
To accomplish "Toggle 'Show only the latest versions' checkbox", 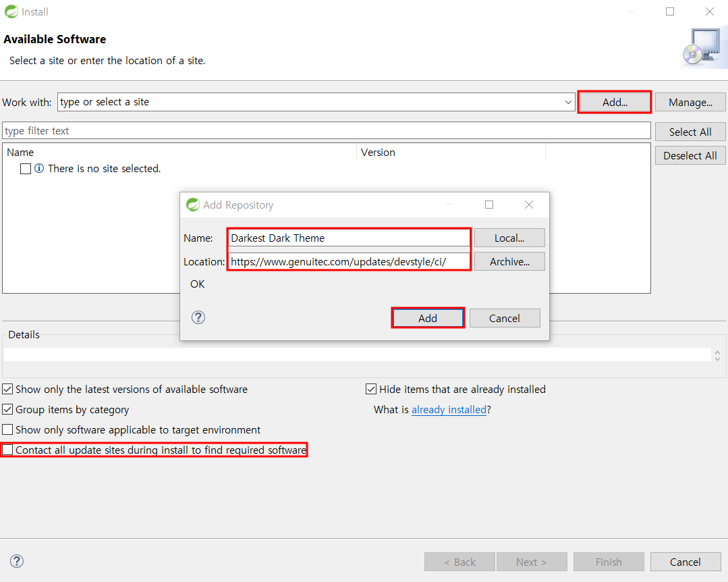I will pos(7,389).
